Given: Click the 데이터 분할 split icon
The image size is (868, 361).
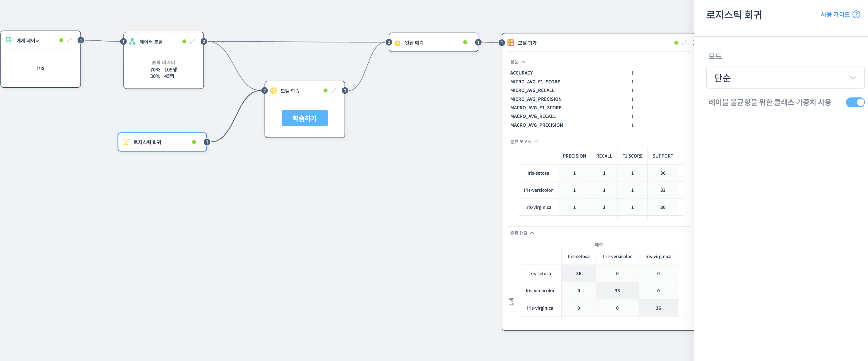Looking at the screenshot, I should [133, 42].
